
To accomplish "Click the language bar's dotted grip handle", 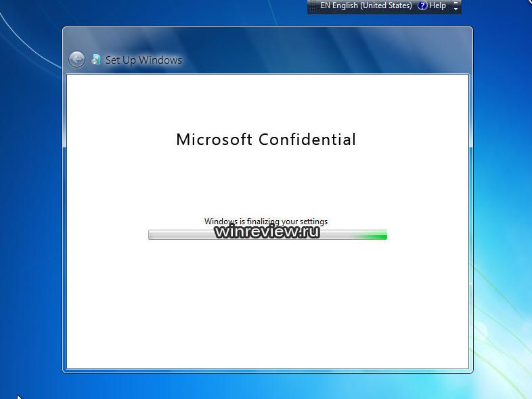I will (x=312, y=6).
